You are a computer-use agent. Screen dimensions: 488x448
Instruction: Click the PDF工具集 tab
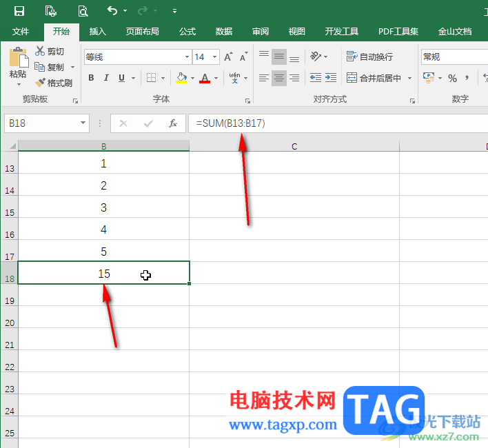tap(398, 32)
